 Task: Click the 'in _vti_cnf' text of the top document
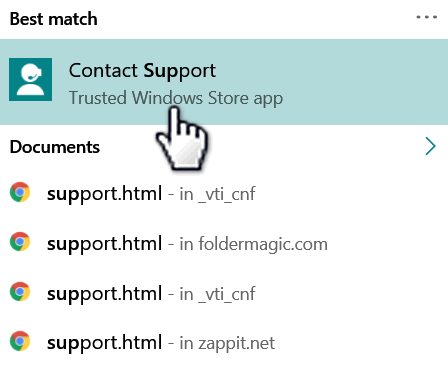217,194
